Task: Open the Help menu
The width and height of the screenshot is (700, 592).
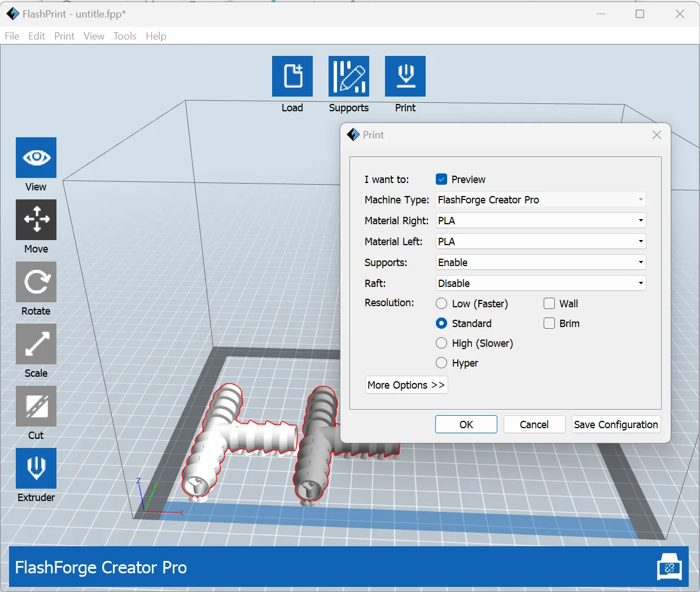Action: point(156,36)
